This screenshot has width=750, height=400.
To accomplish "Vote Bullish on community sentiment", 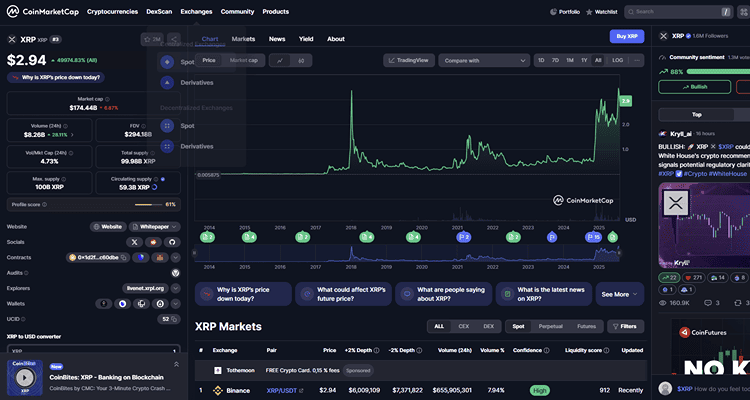I will 695,87.
